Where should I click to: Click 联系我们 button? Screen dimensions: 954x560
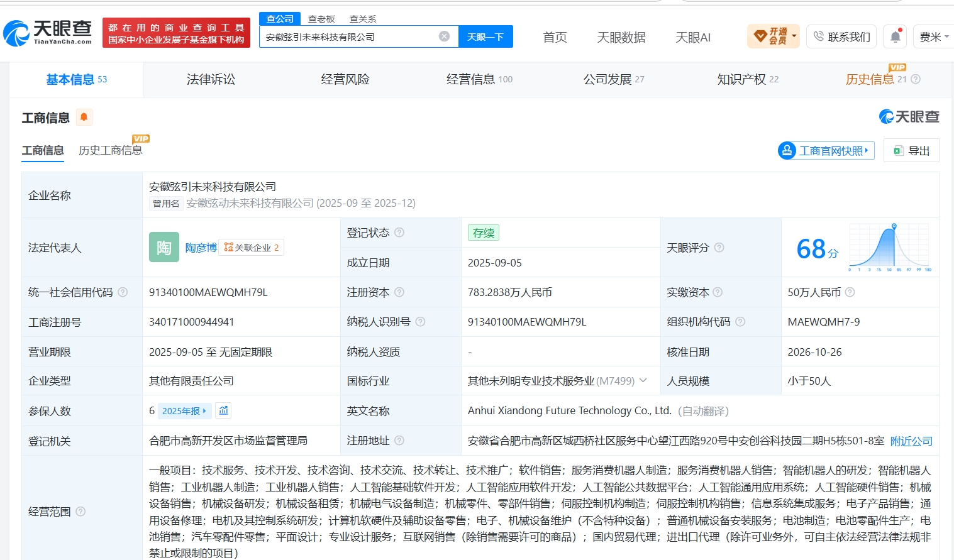click(x=841, y=37)
